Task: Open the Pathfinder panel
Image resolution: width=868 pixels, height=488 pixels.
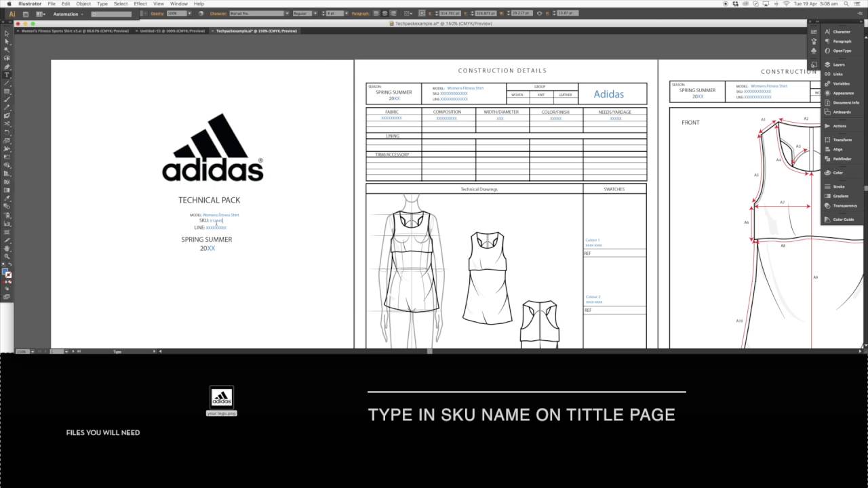Action: (842, 159)
